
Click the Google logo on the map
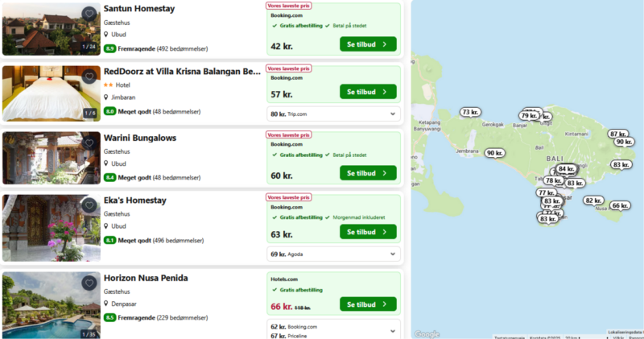coord(427,333)
